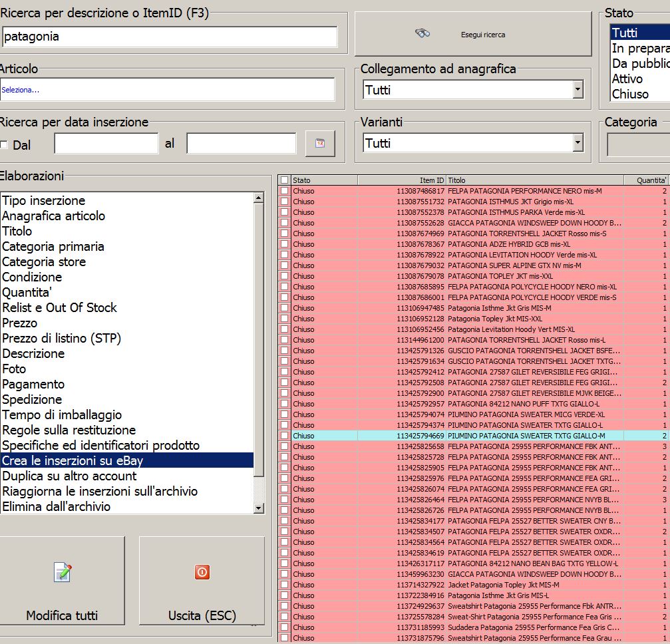Select Relist e Out Of Stock

(x=127, y=307)
